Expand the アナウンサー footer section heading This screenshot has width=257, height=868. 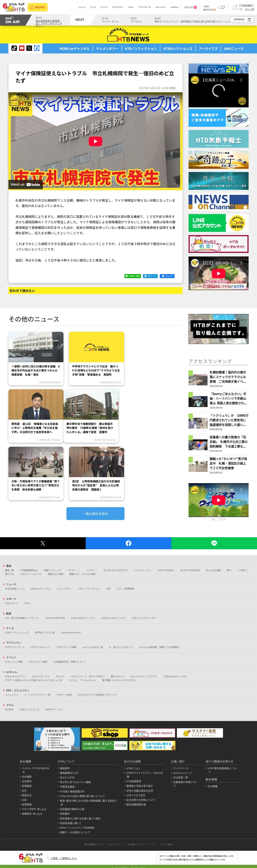[13, 643]
